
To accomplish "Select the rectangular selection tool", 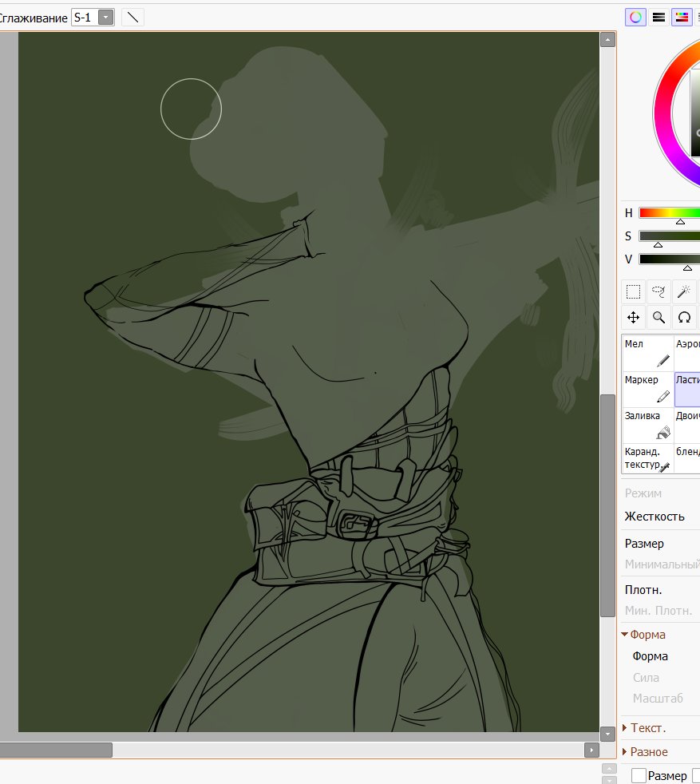I will (x=634, y=291).
